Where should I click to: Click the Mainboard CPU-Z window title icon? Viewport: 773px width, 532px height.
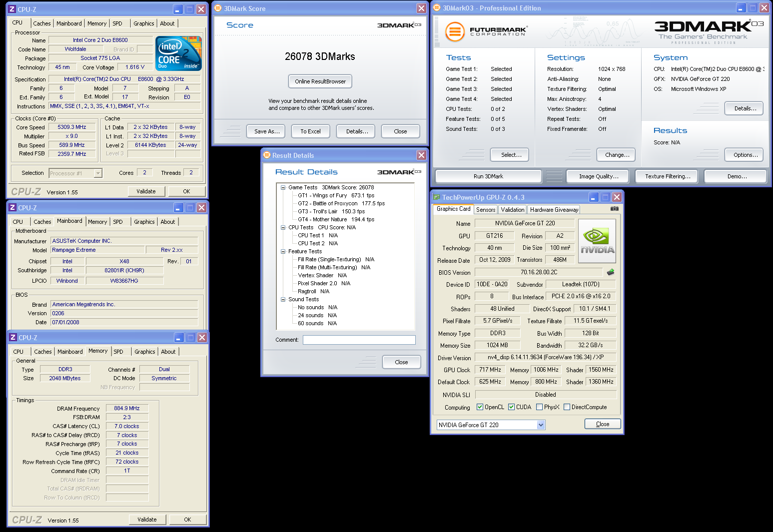[x=13, y=208]
